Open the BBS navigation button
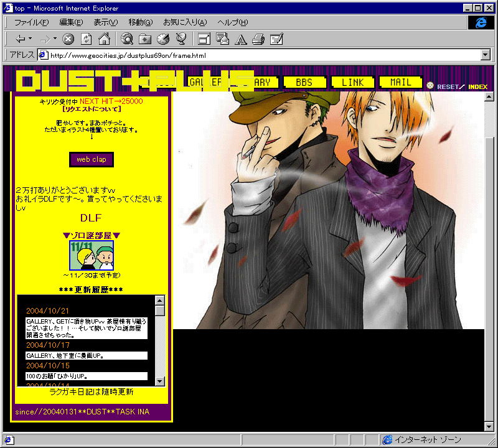This screenshot has height=448, width=498. pos(304,82)
